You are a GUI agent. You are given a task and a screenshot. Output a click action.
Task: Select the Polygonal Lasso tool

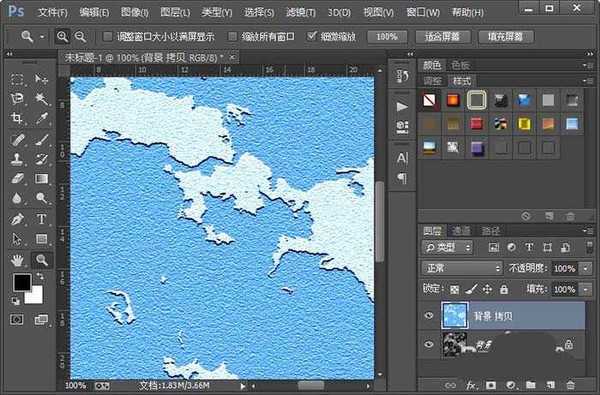17,99
